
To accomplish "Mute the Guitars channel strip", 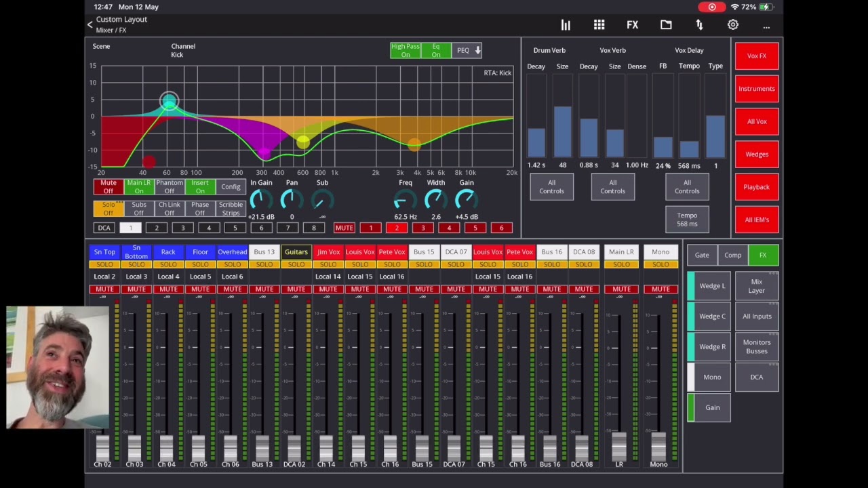I will pyautogui.click(x=296, y=289).
